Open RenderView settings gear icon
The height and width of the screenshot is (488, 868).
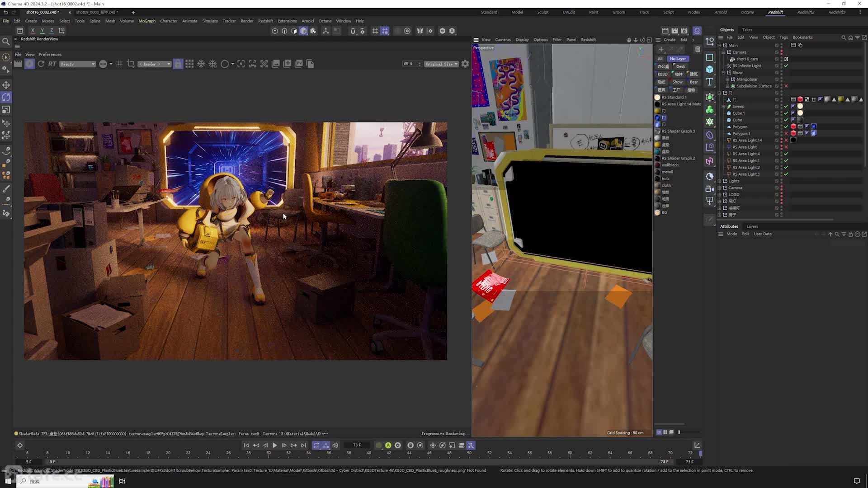[465, 64]
